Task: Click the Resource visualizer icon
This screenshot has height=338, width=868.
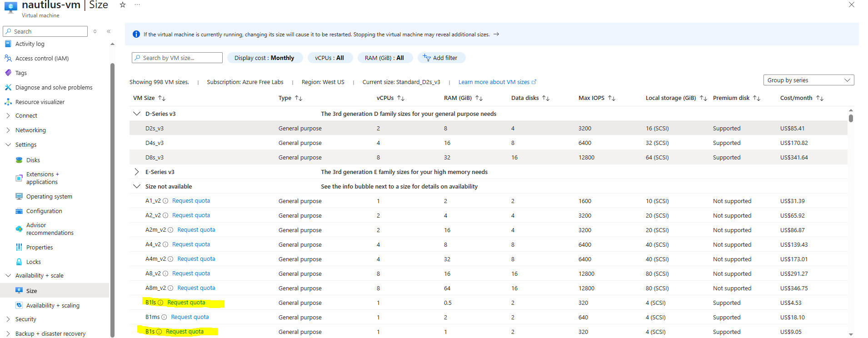Action: [x=8, y=102]
